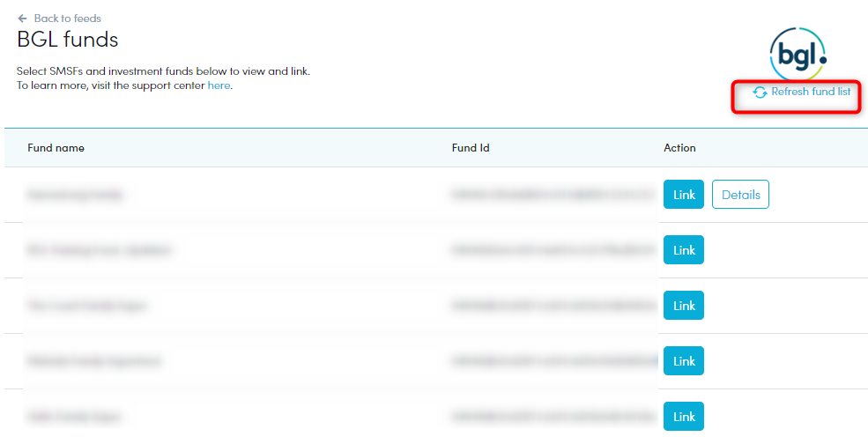Click the Action column header
The height and width of the screenshot is (444, 868).
(x=679, y=148)
